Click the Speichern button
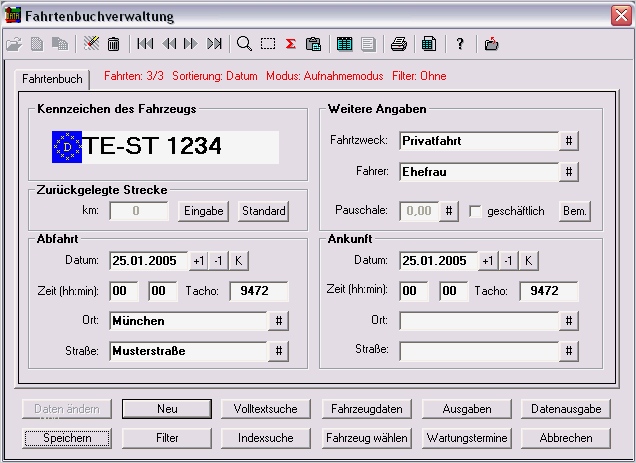The width and height of the screenshot is (636, 463). coord(68,438)
